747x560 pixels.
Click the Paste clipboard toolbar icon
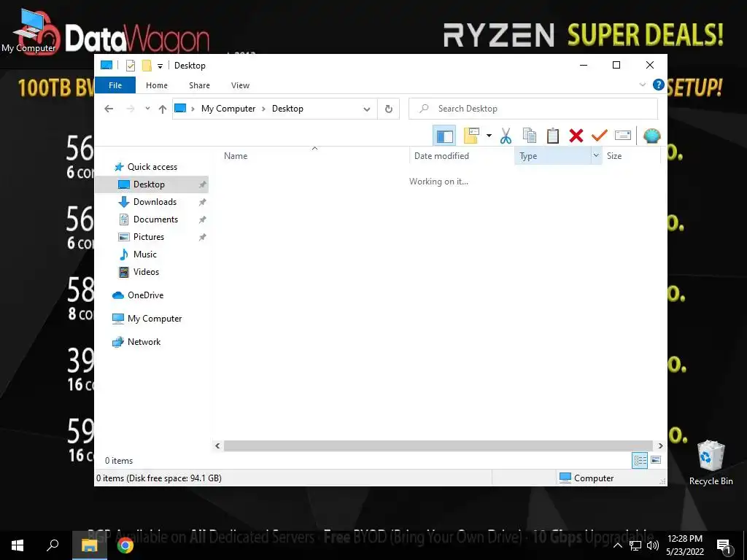(x=553, y=136)
